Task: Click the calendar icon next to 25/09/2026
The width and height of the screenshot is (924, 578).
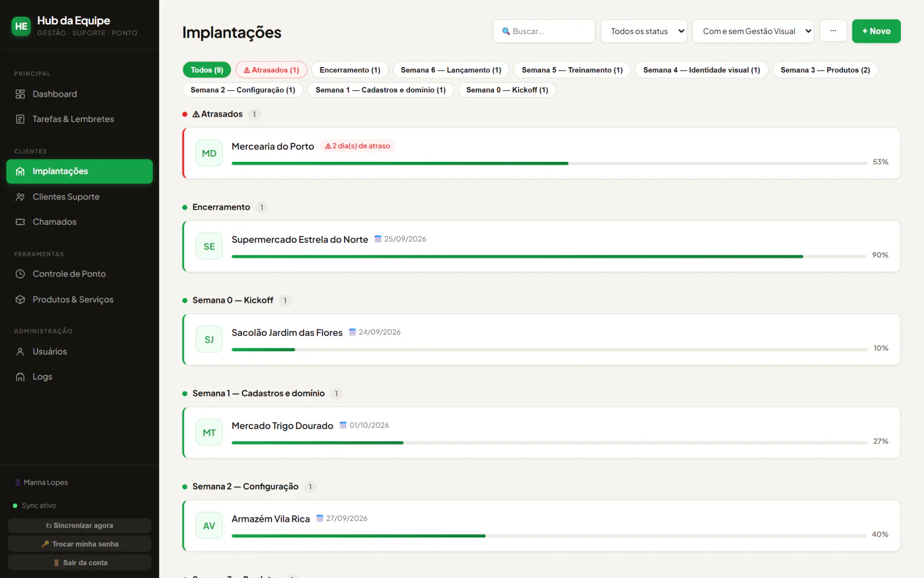Action: click(378, 239)
